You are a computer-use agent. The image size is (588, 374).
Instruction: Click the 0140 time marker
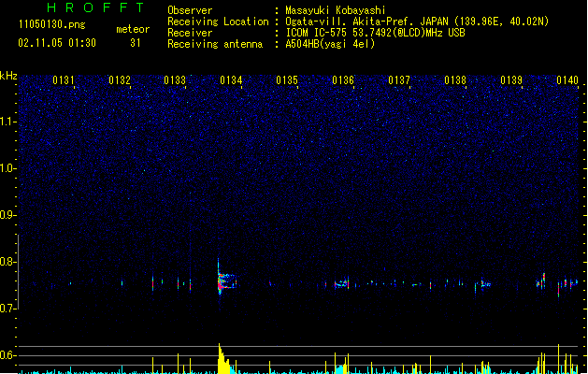click(567, 80)
